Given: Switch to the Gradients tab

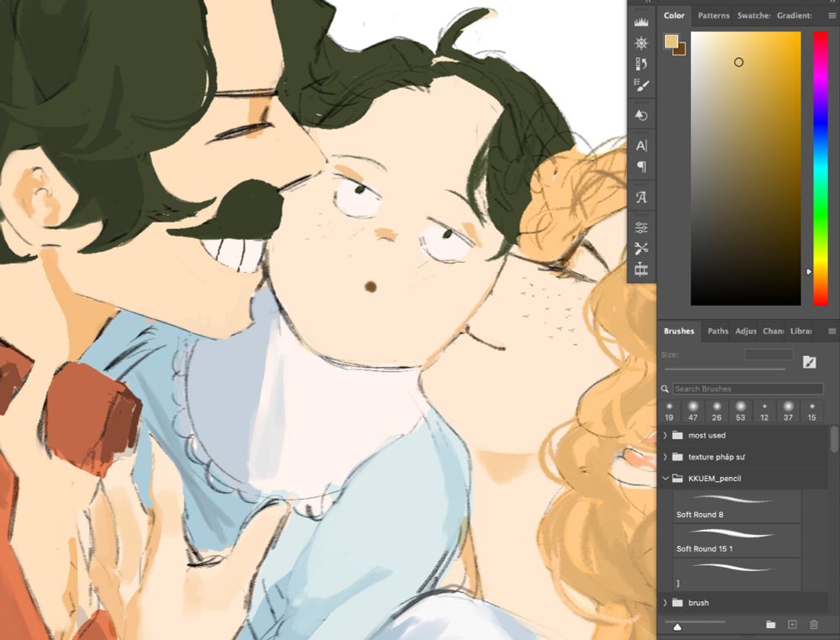Looking at the screenshot, I should 795,15.
